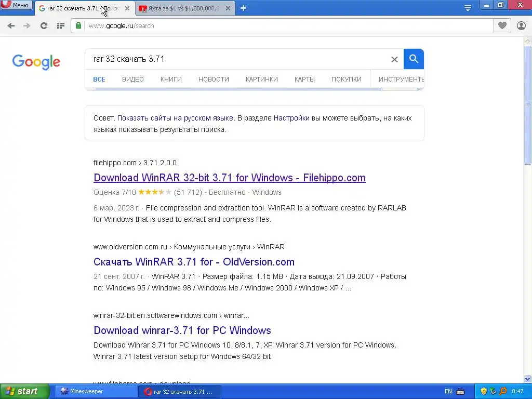Switch to Minesweeper in the taskbar
Screen dimensions: 532x399
pos(96,392)
